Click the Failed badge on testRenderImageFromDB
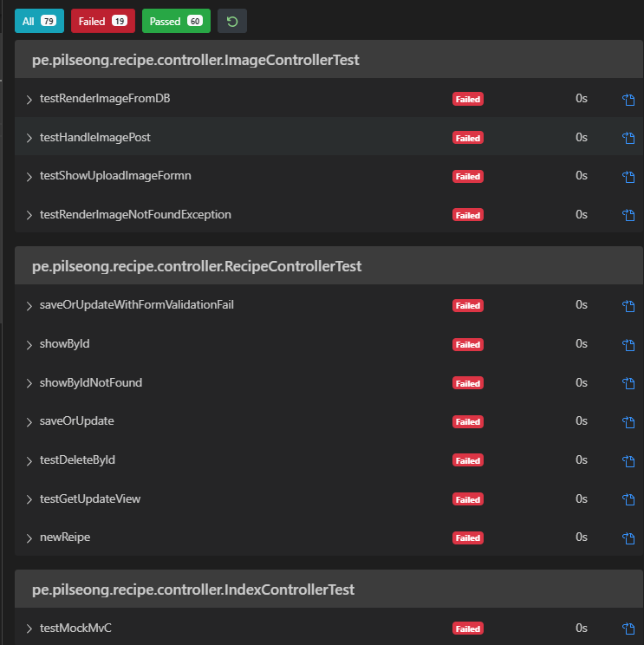644x645 pixels. 468,99
